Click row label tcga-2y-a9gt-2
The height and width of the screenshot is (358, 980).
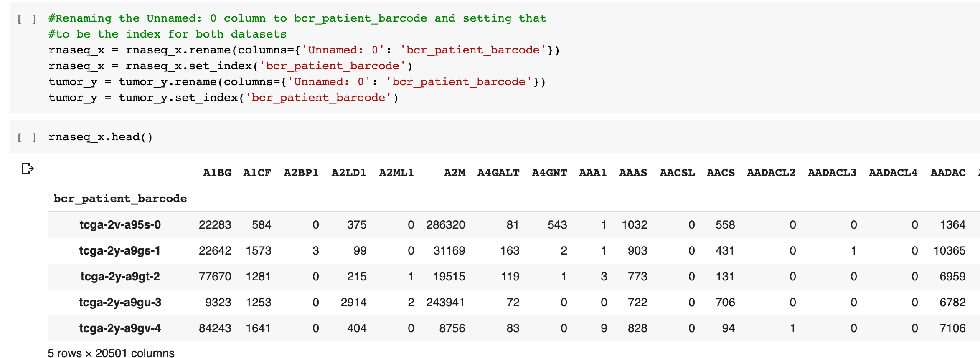coord(120,277)
